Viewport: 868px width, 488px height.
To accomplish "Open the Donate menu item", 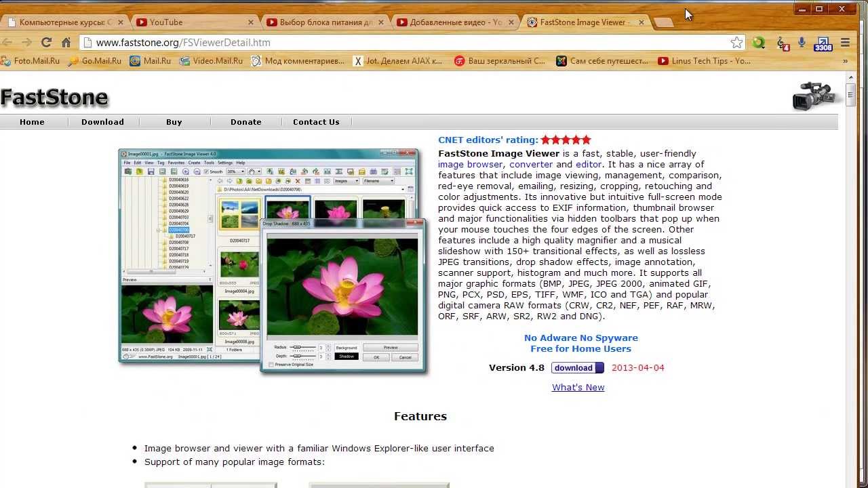I will 245,122.
